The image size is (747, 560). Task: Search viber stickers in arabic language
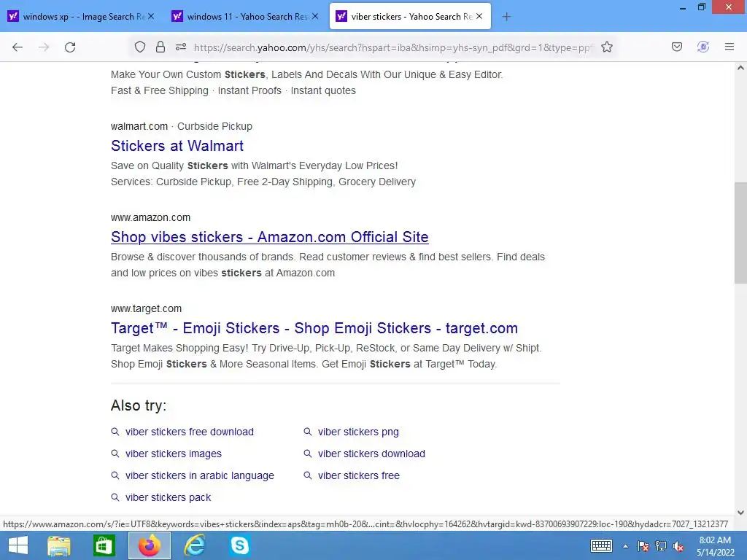click(x=200, y=475)
